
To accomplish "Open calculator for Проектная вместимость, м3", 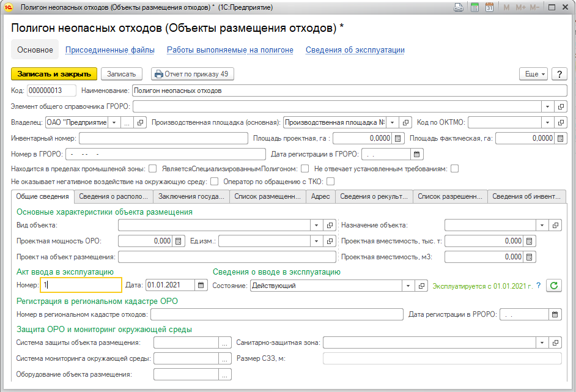I will pyautogui.click(x=529, y=257).
